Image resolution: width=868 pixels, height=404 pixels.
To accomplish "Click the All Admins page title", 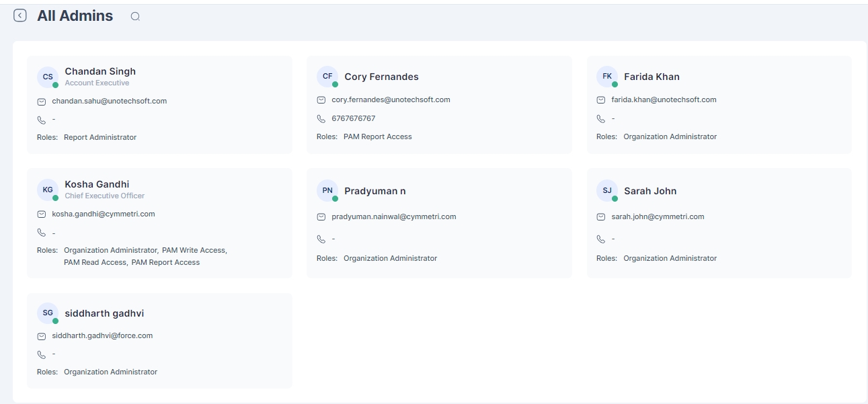I will 75,16.
